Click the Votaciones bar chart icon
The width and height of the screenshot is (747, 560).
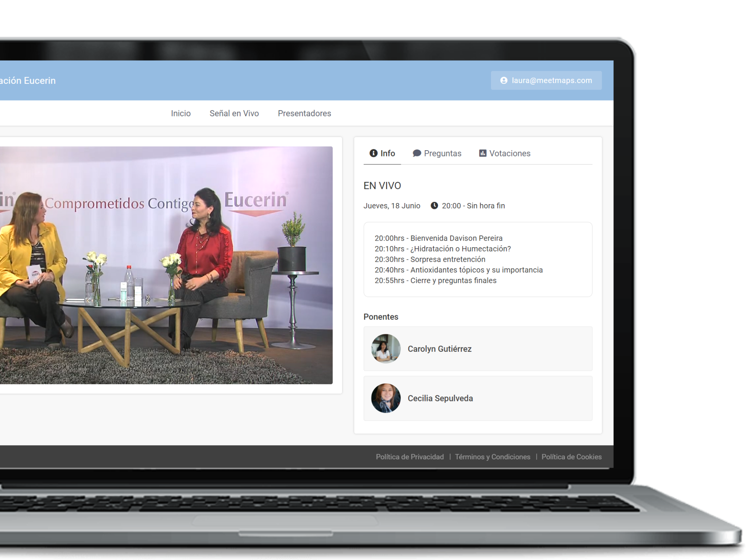click(483, 153)
